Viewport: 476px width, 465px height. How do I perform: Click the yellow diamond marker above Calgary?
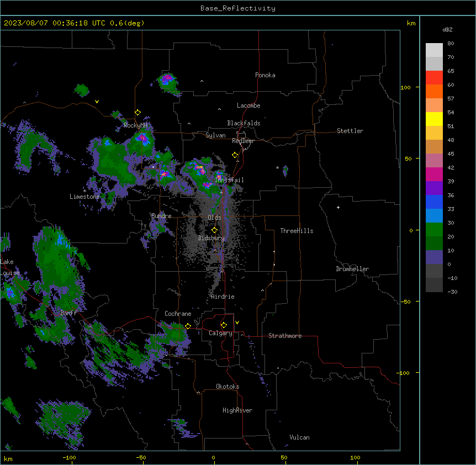pyautogui.click(x=224, y=325)
